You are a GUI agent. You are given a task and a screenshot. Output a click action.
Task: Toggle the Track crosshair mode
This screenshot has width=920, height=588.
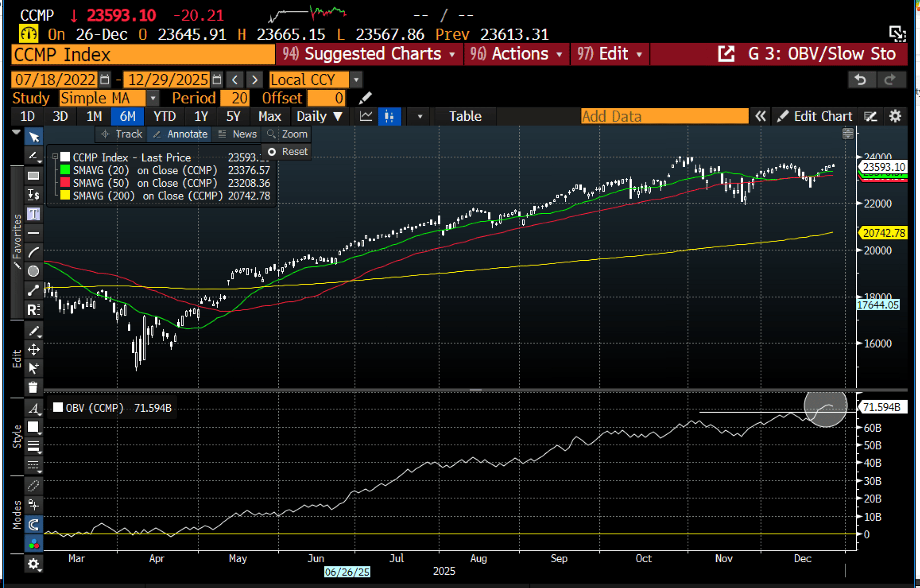(x=122, y=134)
